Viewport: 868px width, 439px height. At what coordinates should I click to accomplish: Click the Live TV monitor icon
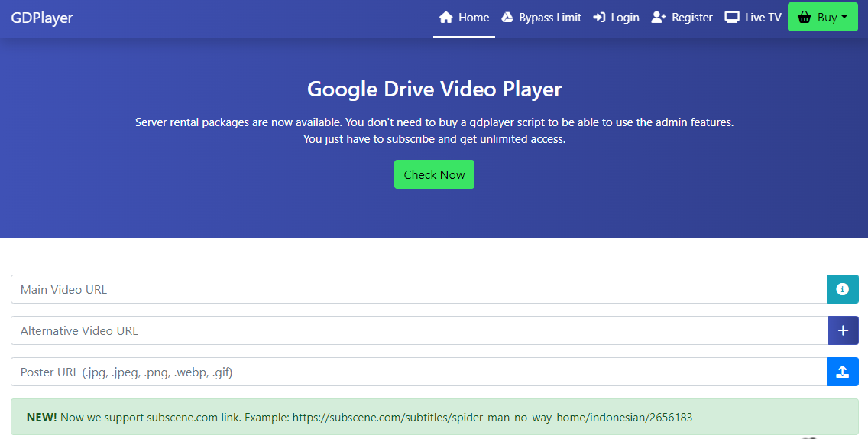click(x=732, y=18)
